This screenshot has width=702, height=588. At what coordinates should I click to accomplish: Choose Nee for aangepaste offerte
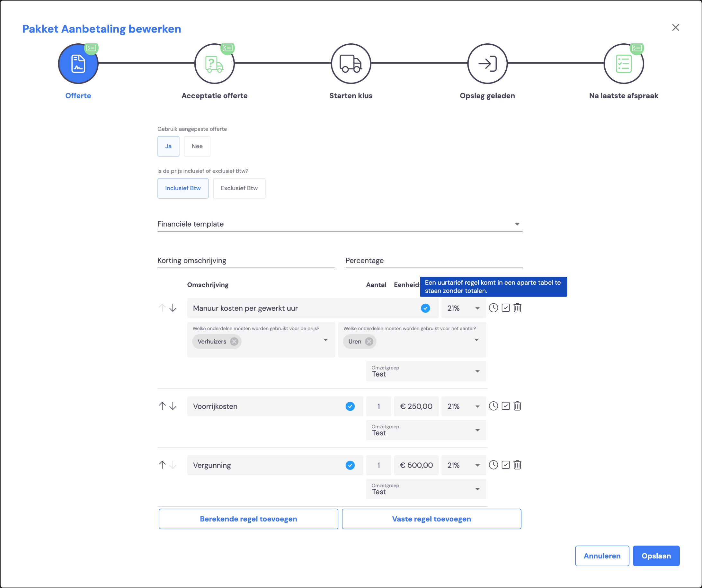(x=197, y=146)
